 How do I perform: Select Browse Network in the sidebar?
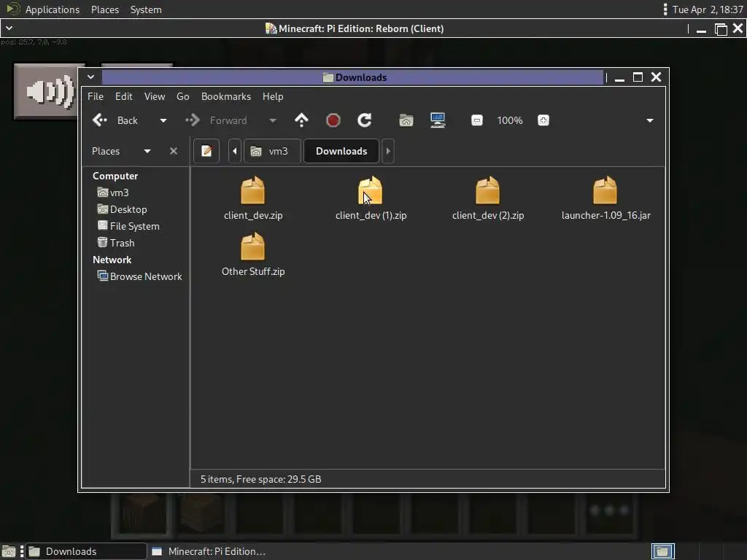139,276
